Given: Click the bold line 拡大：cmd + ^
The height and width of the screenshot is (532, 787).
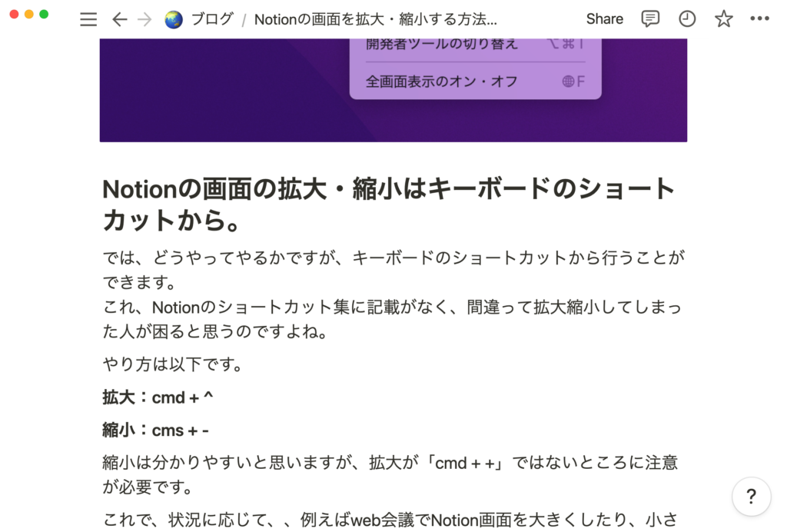Looking at the screenshot, I should 158,397.
